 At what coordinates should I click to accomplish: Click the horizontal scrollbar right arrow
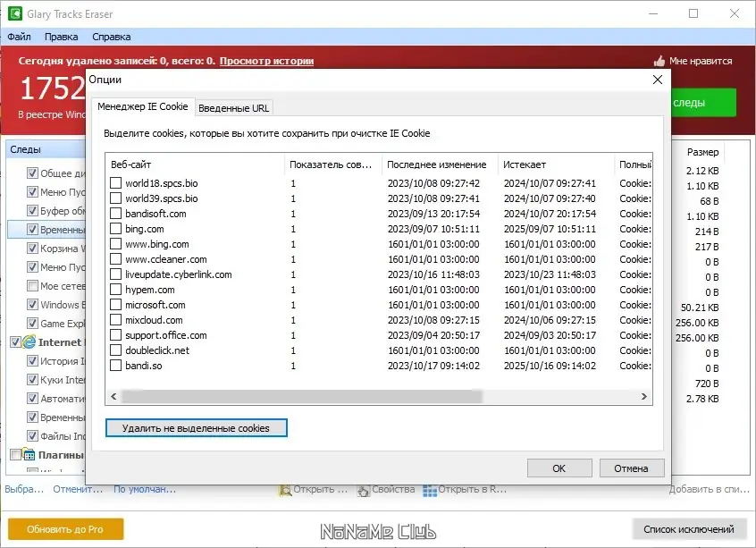click(644, 397)
